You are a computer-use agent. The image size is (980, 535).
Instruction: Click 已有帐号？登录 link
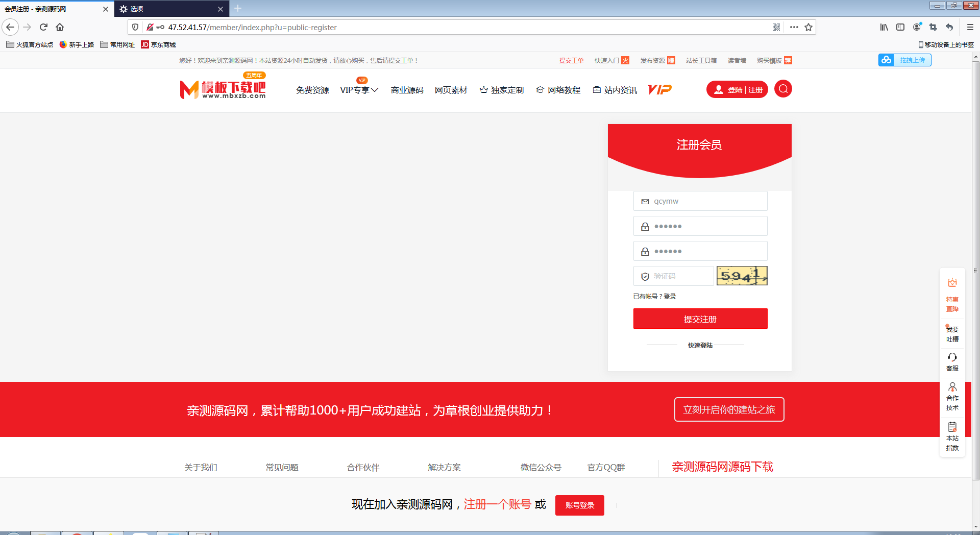pos(654,296)
